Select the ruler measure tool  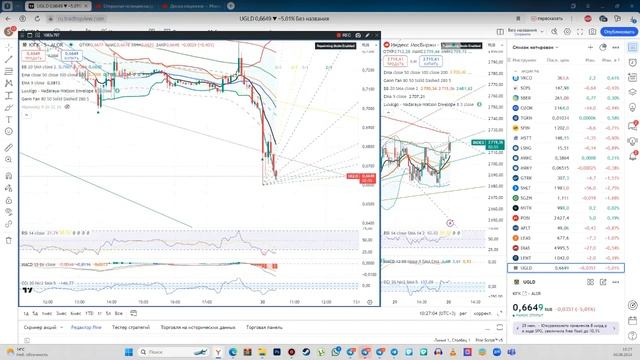click(9, 147)
